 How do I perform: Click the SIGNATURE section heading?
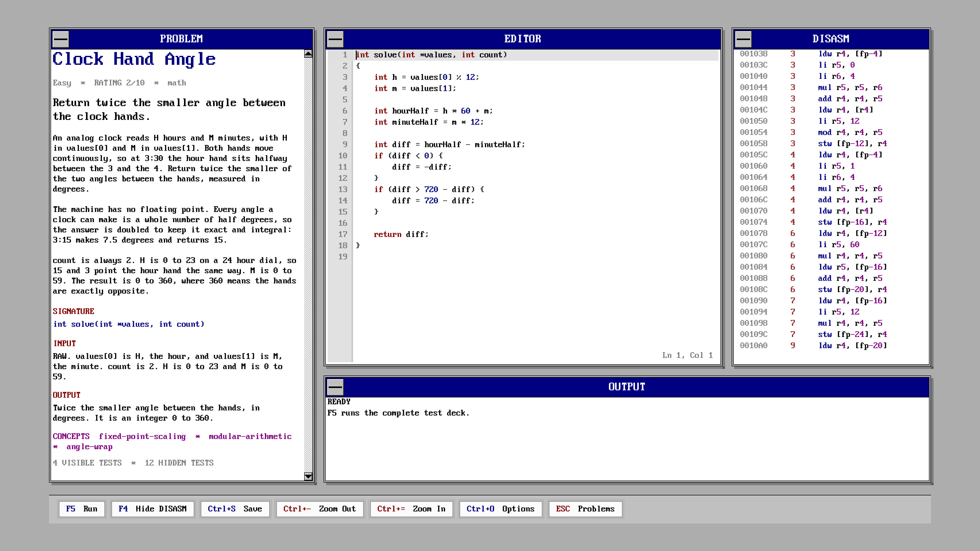point(73,311)
